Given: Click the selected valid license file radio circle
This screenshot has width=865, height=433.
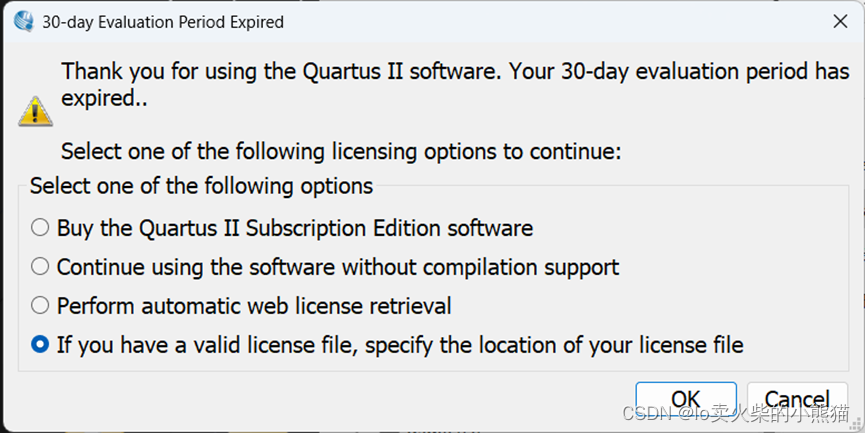Looking at the screenshot, I should [x=40, y=345].
